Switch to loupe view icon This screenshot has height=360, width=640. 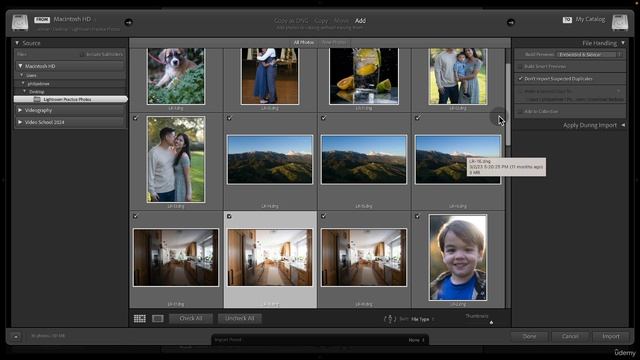158,318
